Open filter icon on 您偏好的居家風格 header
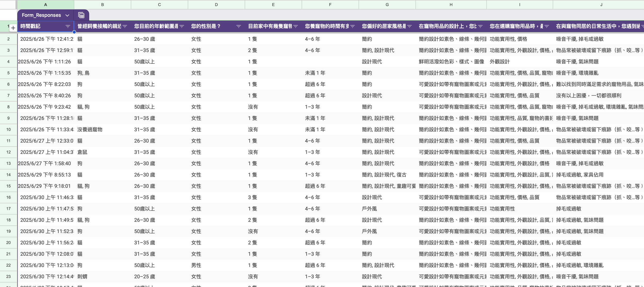Screen dimensions: 644x287 (x=410, y=26)
